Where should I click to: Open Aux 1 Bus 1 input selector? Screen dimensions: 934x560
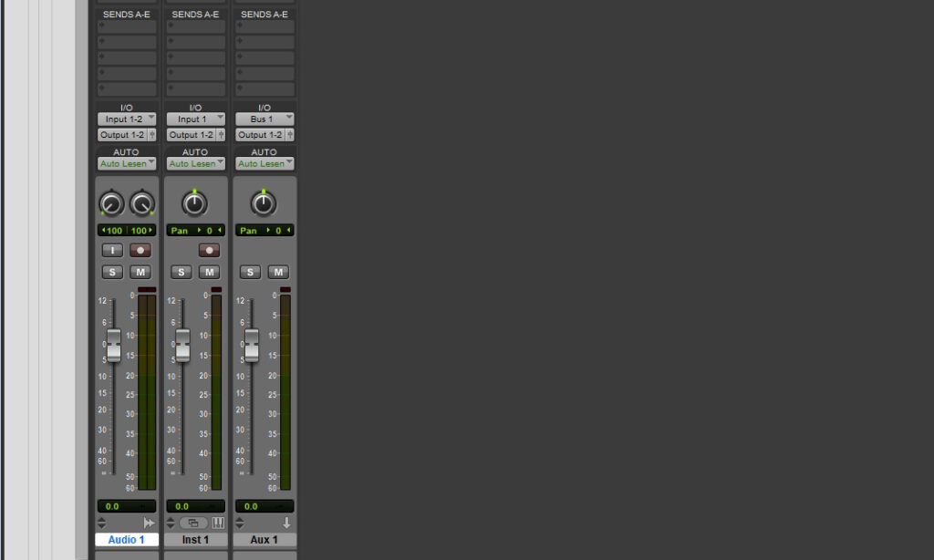[x=265, y=119]
